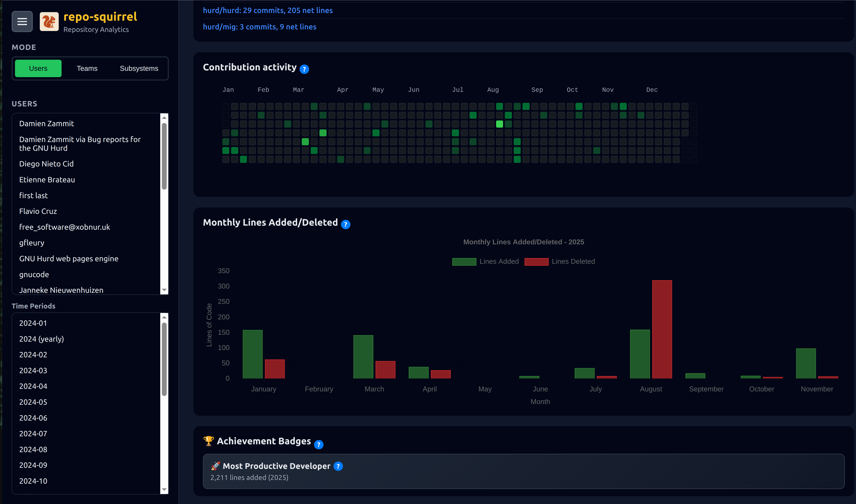The image size is (856, 504).
Task: Select user gfleury from the list
Action: click(32, 243)
